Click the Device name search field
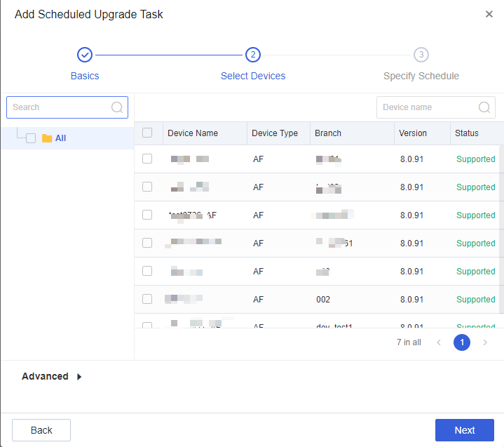This screenshot has width=504, height=447. tap(428, 107)
